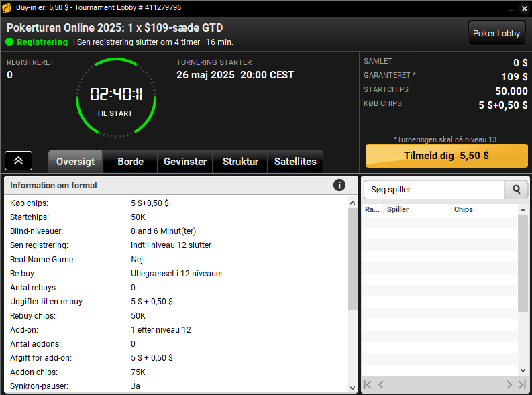Click the magnifier search icon
Screen dimensions: 532x395
tap(516, 190)
